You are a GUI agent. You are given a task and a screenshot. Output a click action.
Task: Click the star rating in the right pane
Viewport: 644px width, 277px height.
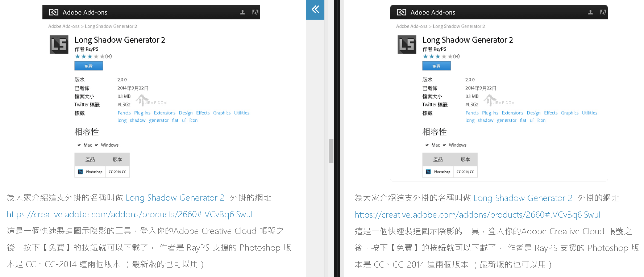[x=438, y=56]
